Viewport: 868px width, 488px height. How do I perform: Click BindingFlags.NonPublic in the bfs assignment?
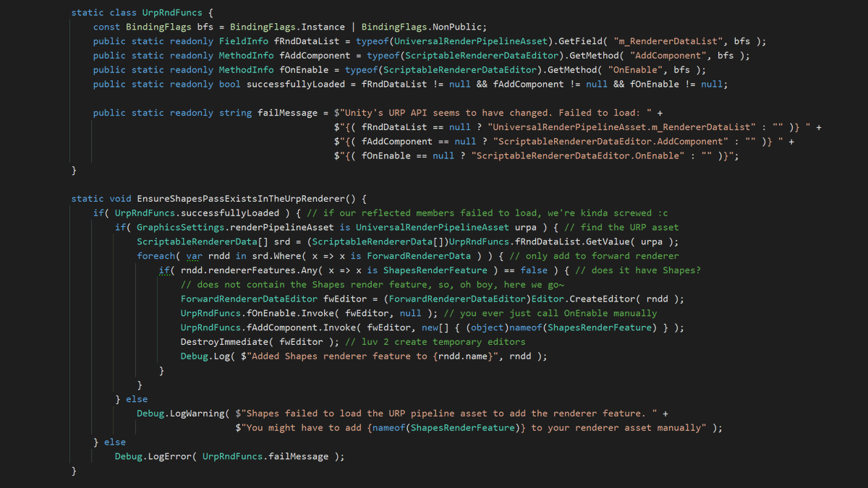click(424, 27)
